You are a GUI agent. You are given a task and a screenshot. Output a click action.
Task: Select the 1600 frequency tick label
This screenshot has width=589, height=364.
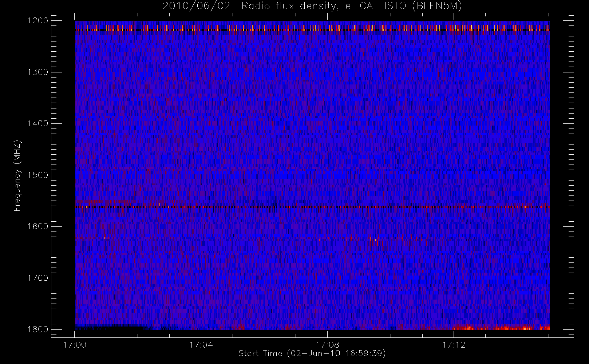click(x=38, y=226)
